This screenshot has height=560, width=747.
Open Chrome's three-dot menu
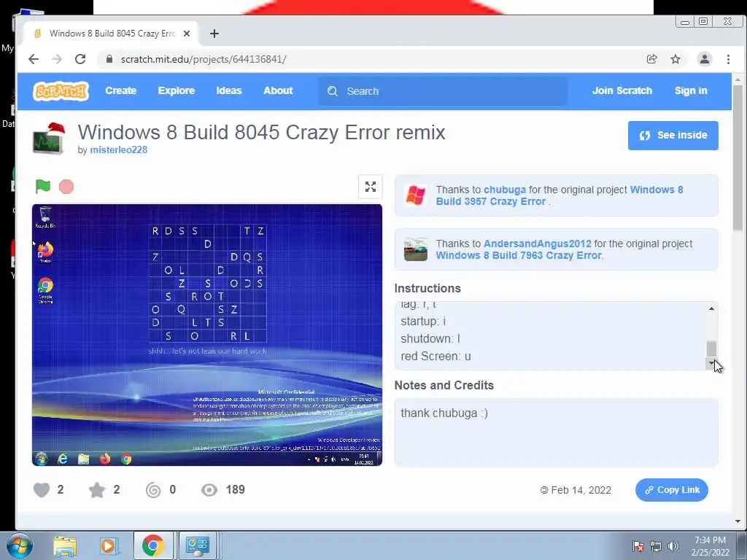(729, 59)
